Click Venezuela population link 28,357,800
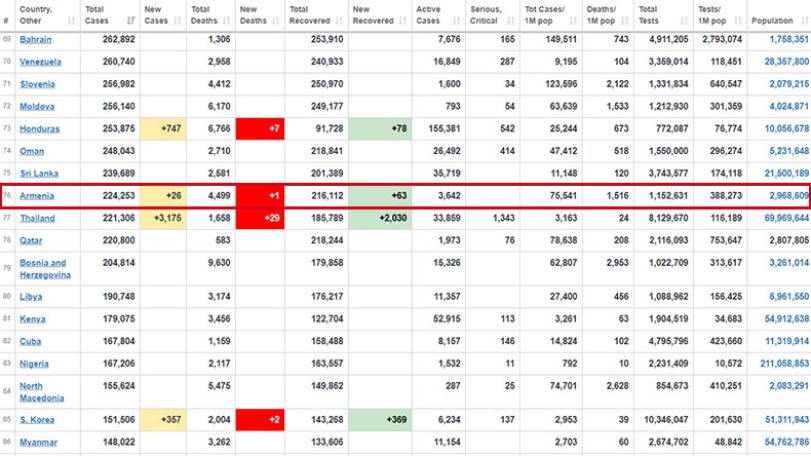The image size is (811, 456). [787, 62]
